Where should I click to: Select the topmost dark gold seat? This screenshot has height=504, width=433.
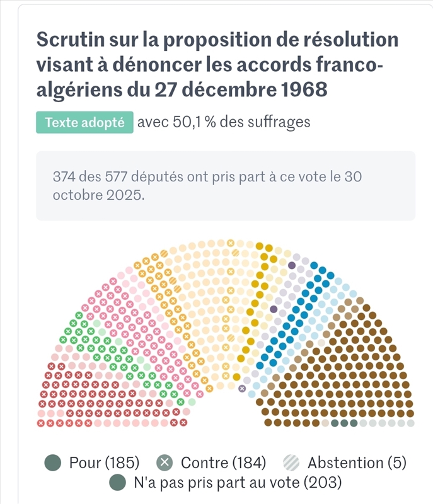[259, 246]
